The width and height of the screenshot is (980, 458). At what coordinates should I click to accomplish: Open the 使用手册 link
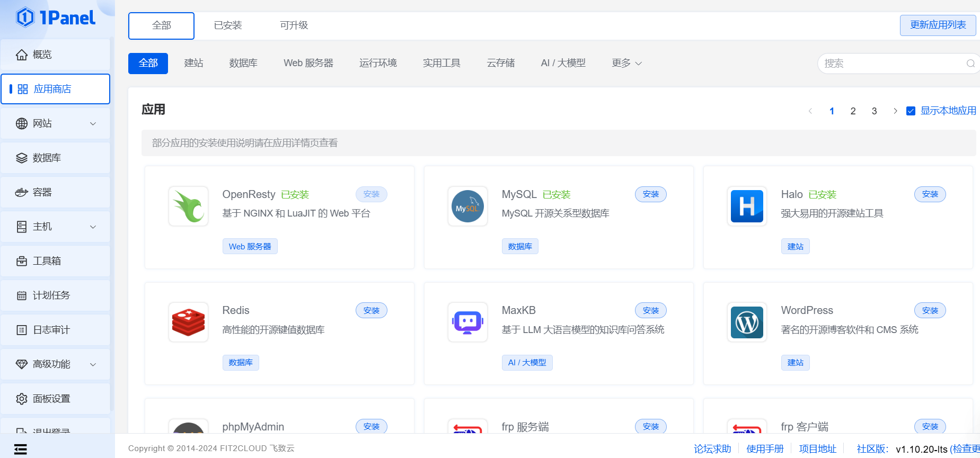pyautogui.click(x=765, y=449)
